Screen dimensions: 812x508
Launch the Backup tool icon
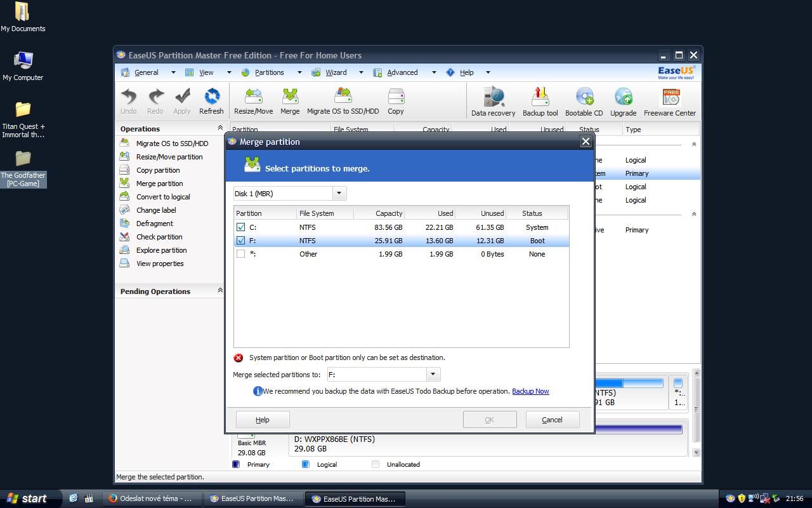[x=540, y=102]
